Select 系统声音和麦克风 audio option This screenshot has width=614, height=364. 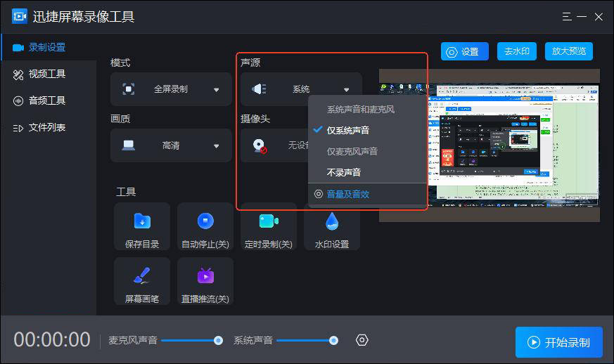pyautogui.click(x=360, y=110)
